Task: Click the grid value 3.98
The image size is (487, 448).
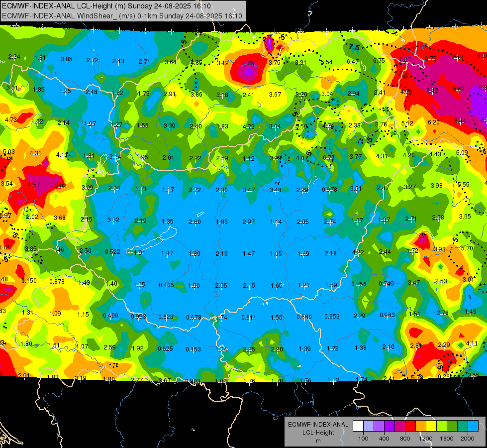Action: (x=437, y=186)
